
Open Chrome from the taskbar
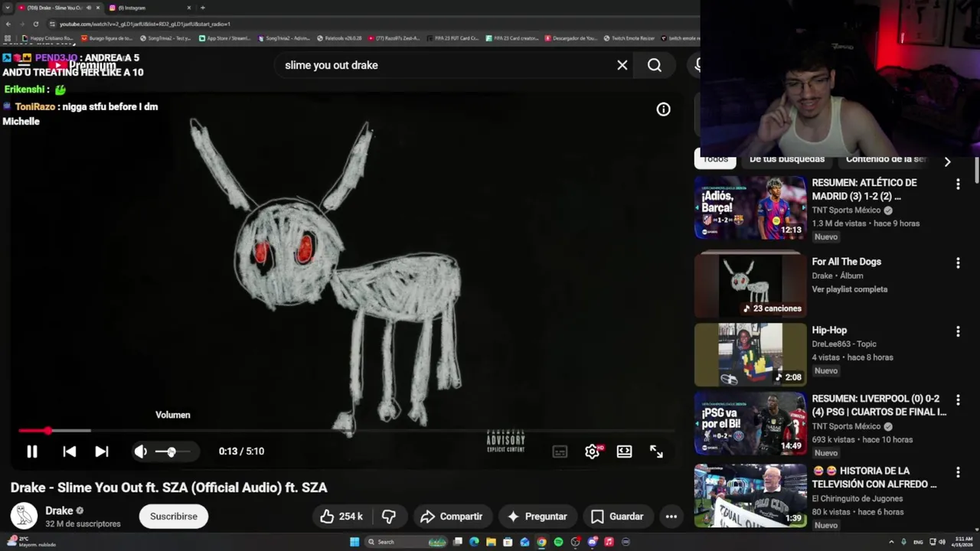tap(541, 542)
